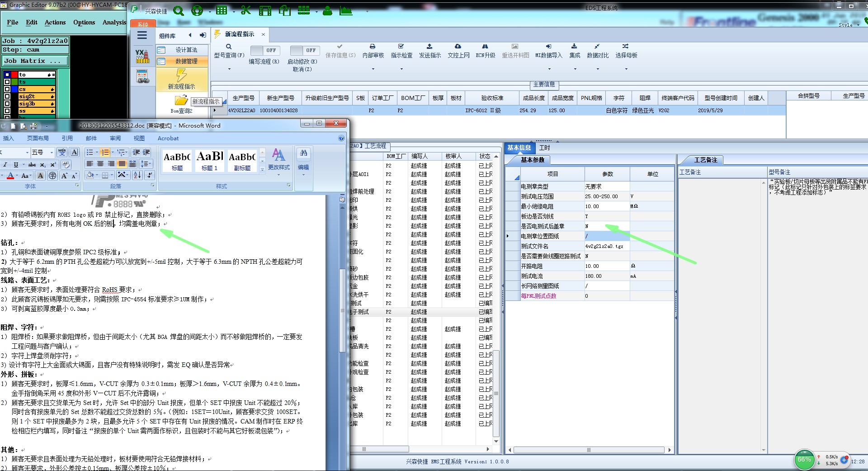Click the 集成 download icon
Image resolution: width=868 pixels, height=471 pixels.
pos(574,47)
